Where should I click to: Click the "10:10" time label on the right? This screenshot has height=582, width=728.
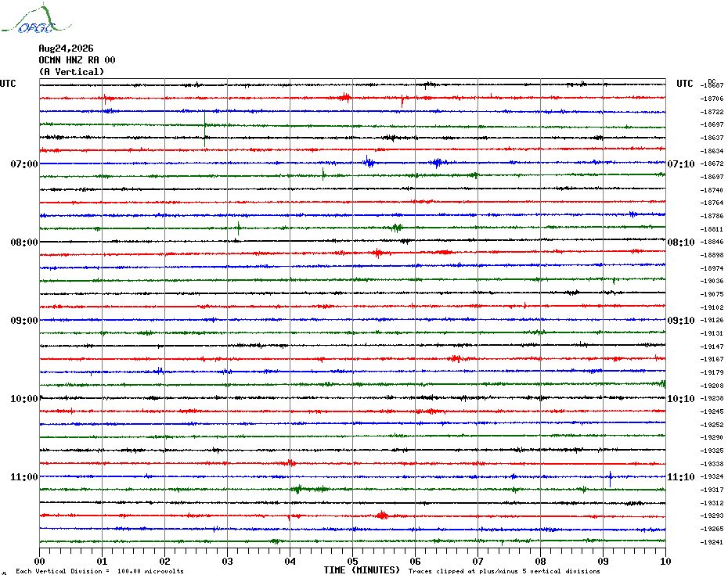(681, 399)
